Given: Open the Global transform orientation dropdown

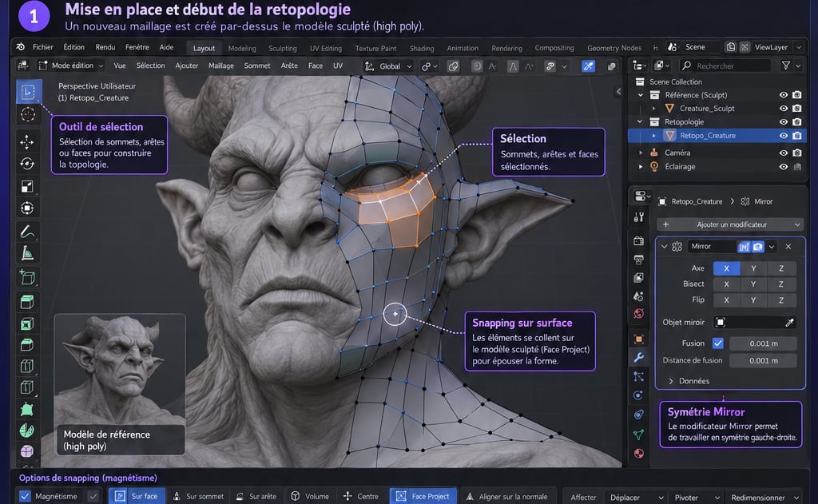Looking at the screenshot, I should tap(389, 66).
